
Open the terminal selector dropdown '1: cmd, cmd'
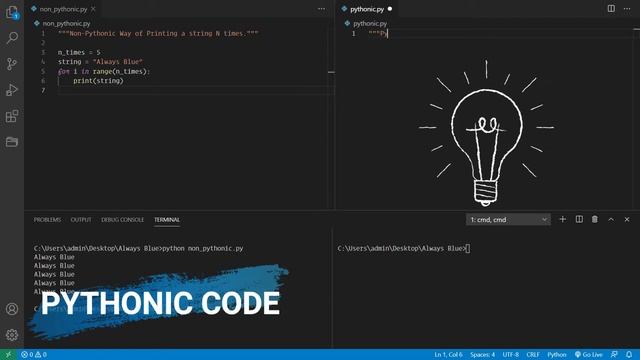[508, 219]
